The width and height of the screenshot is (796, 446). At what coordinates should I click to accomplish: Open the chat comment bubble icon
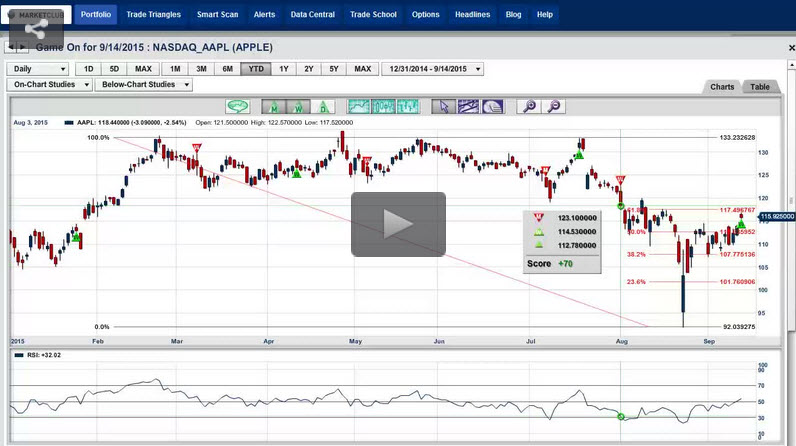coord(238,107)
